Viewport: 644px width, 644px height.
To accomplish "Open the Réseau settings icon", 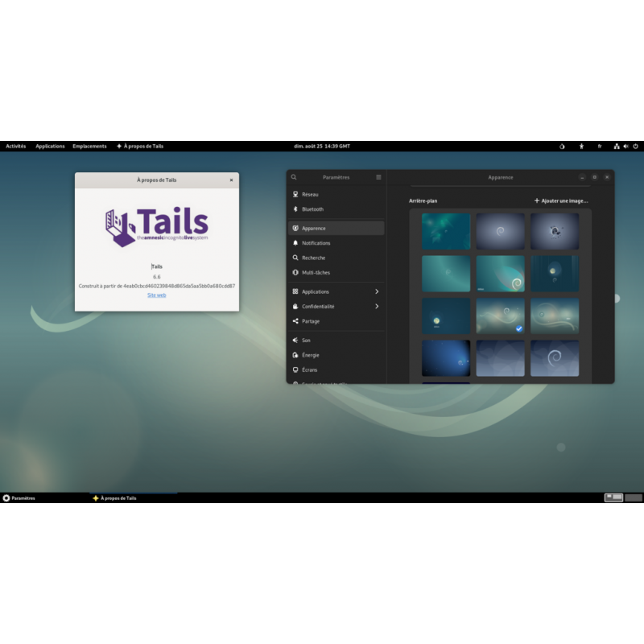I will point(295,195).
